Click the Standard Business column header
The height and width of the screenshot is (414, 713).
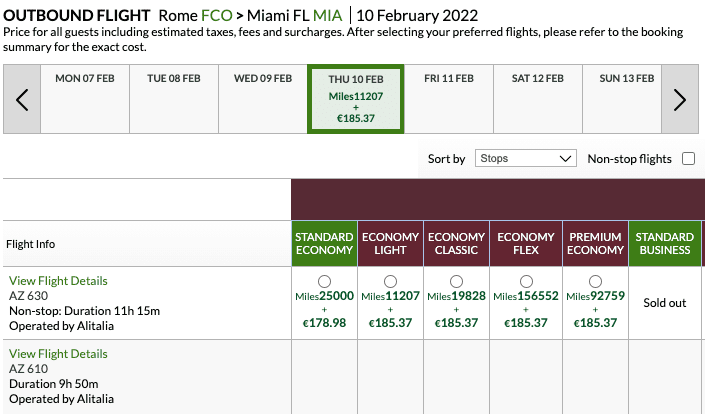tap(665, 243)
